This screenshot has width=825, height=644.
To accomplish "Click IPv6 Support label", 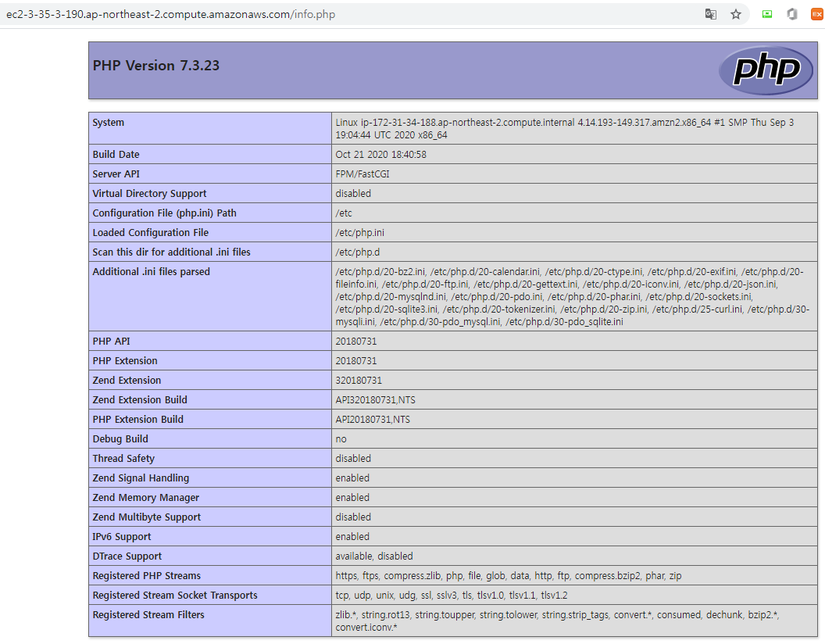I will (x=122, y=536).
